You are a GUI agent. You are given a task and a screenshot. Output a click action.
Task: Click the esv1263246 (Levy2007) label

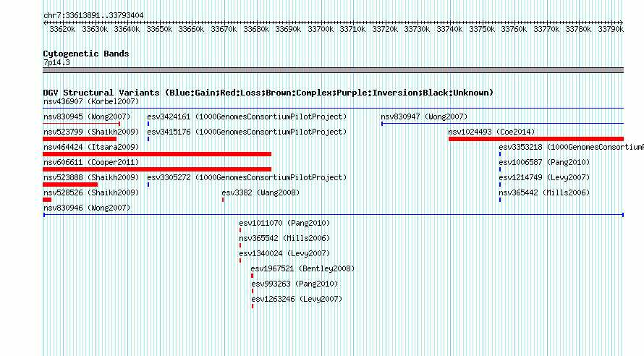click(x=297, y=299)
